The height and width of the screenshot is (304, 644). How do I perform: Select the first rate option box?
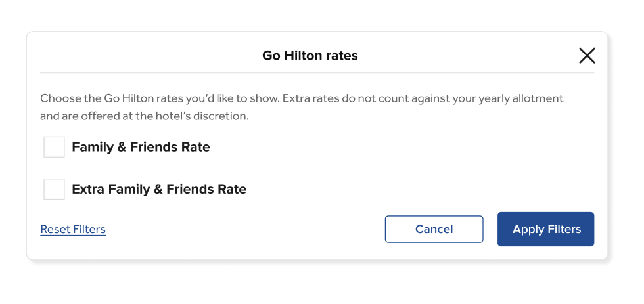[54, 147]
